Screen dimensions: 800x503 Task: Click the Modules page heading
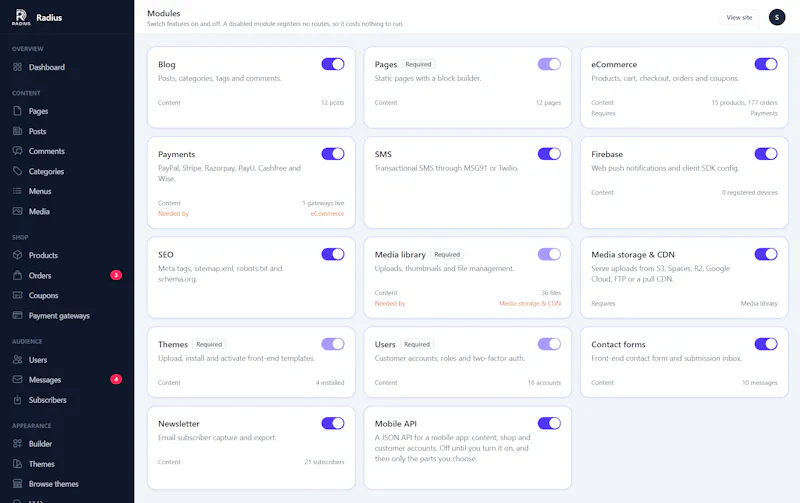tap(164, 13)
